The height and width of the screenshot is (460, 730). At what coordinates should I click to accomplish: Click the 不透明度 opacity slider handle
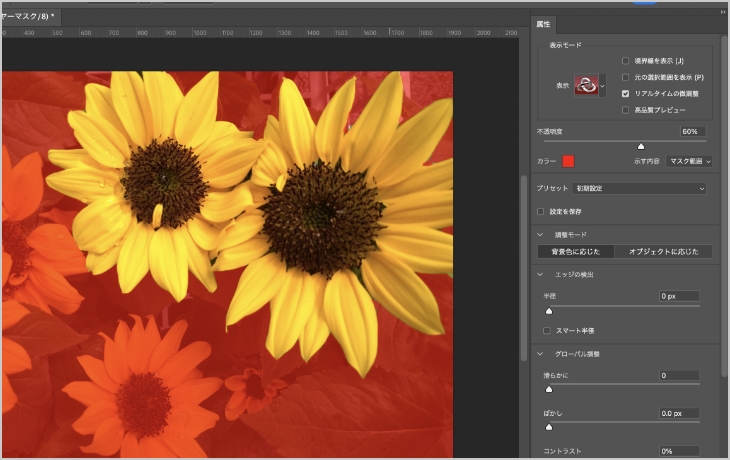[x=641, y=147]
